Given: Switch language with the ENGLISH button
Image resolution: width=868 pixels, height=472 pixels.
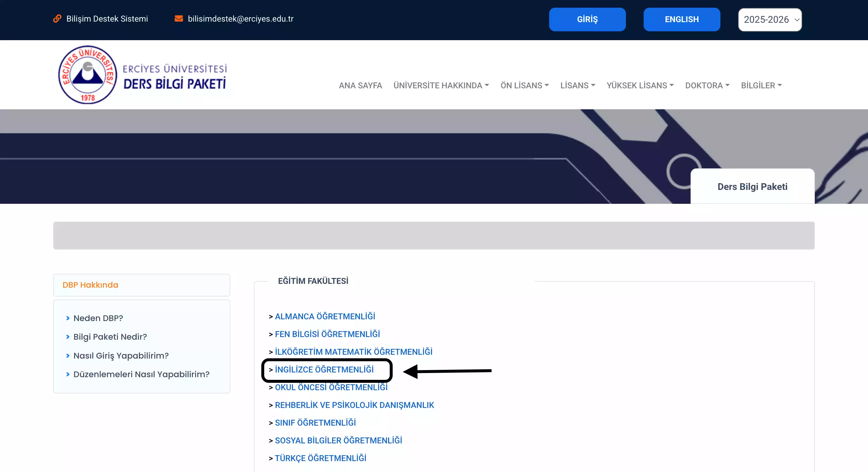Looking at the screenshot, I should 681,19.
